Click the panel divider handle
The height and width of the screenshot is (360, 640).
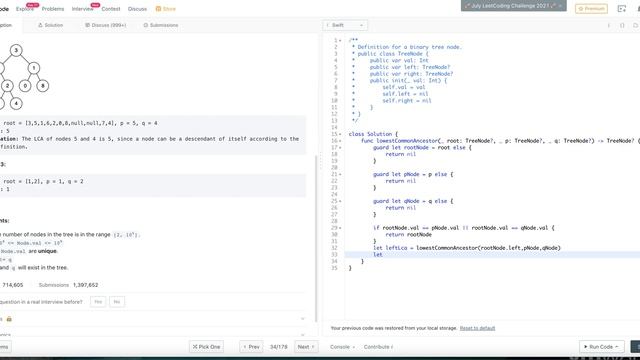(320, 160)
